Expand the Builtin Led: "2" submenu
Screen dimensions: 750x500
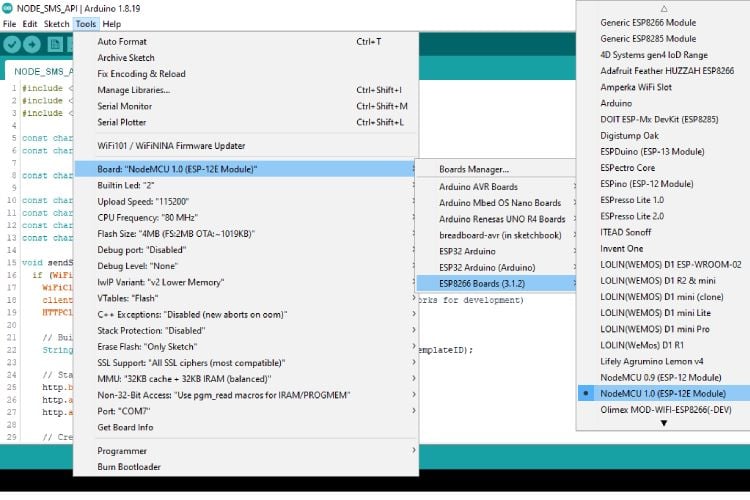[x=246, y=185]
